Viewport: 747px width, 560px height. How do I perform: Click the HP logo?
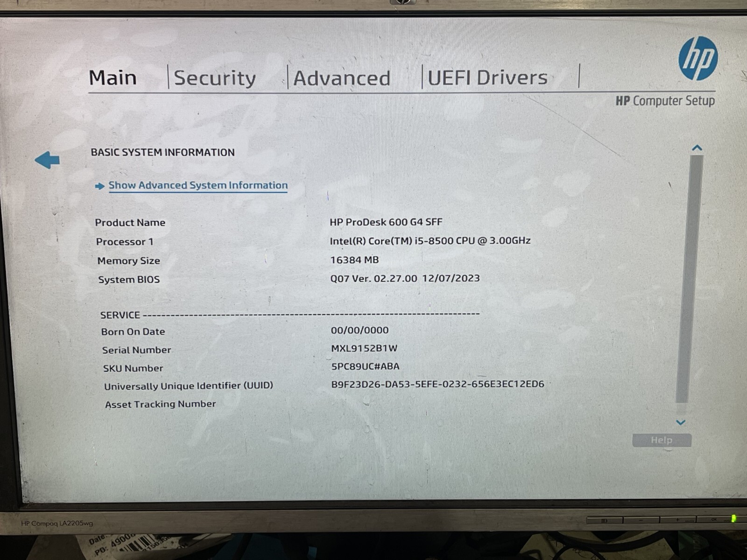pyautogui.click(x=698, y=59)
